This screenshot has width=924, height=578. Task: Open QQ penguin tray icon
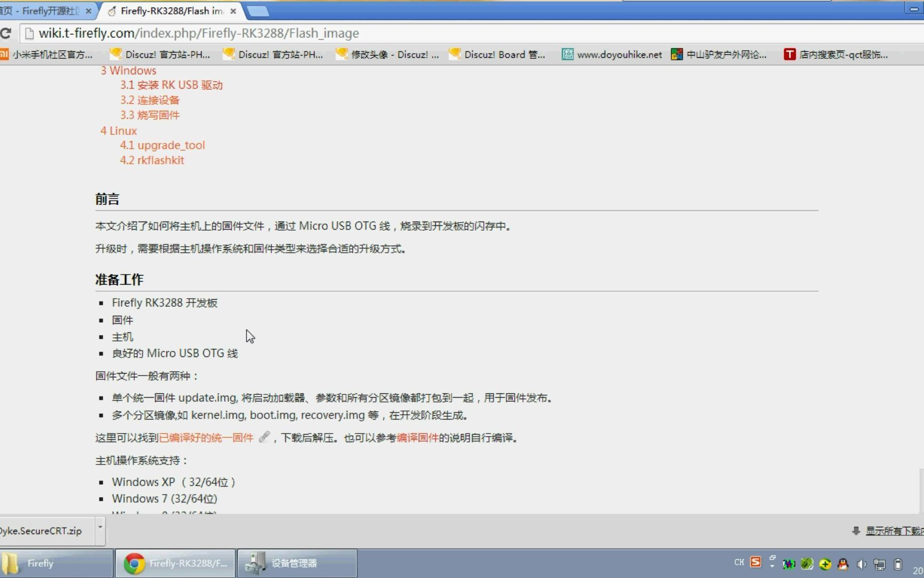pos(843,564)
